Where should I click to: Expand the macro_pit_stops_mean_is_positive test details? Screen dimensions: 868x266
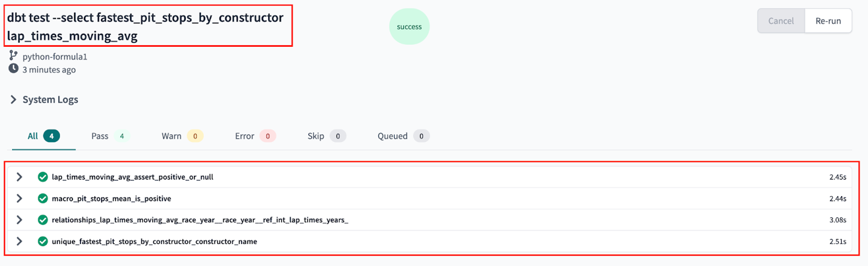[19, 198]
